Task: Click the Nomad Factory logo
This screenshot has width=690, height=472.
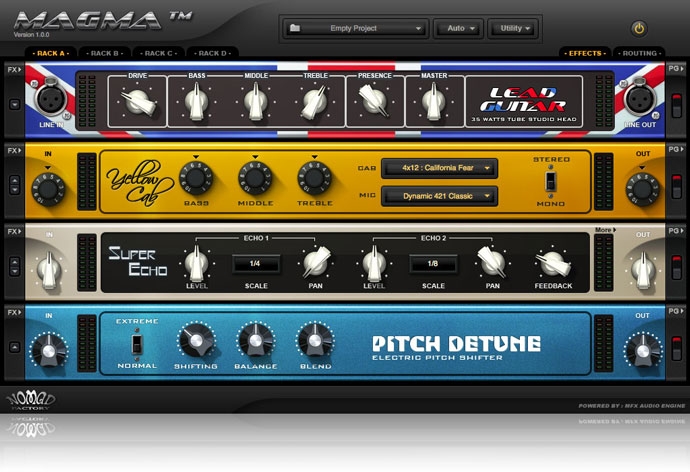Action: [31, 401]
